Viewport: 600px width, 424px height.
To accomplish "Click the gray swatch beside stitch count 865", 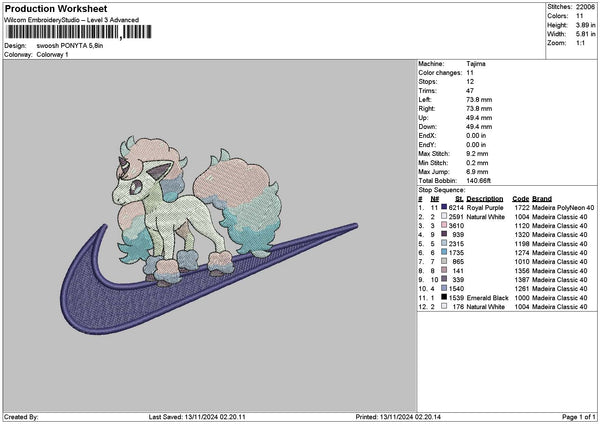I will [444, 261].
